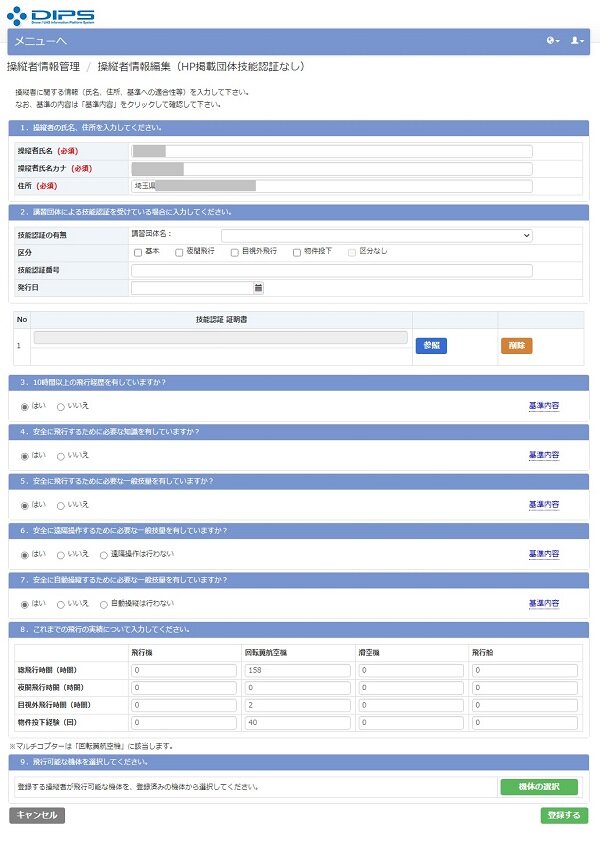Open 基準内容 link for question 4
This screenshot has height=847, width=600.
543,455
